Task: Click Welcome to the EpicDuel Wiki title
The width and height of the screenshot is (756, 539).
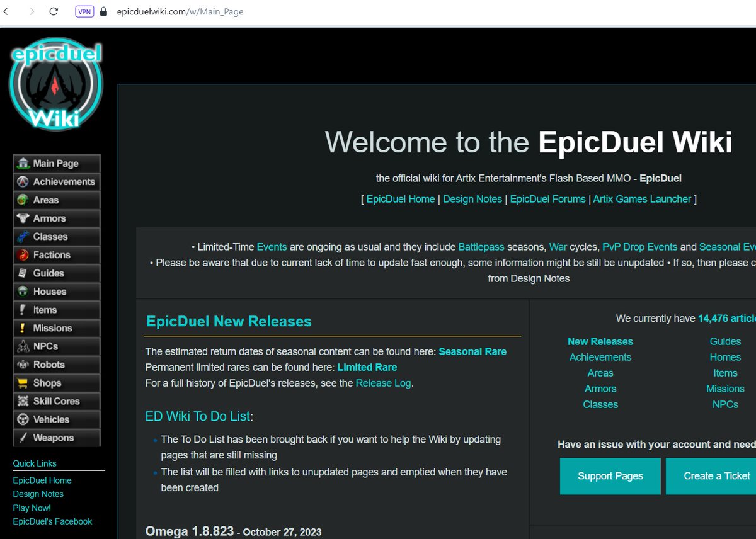Action: (529, 142)
